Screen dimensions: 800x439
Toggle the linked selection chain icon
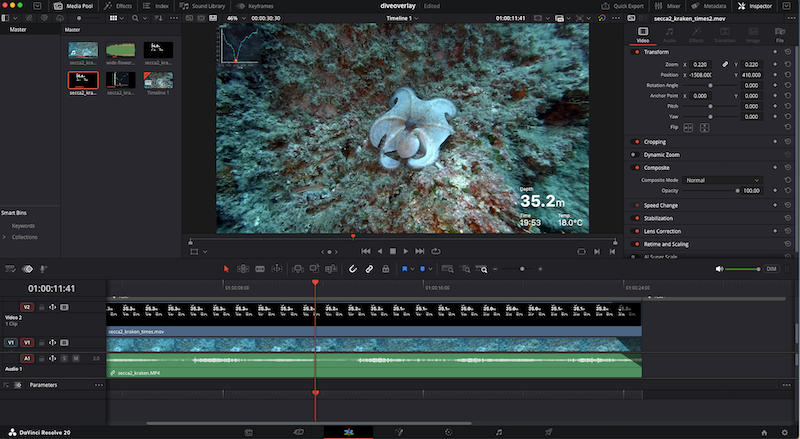click(x=369, y=269)
